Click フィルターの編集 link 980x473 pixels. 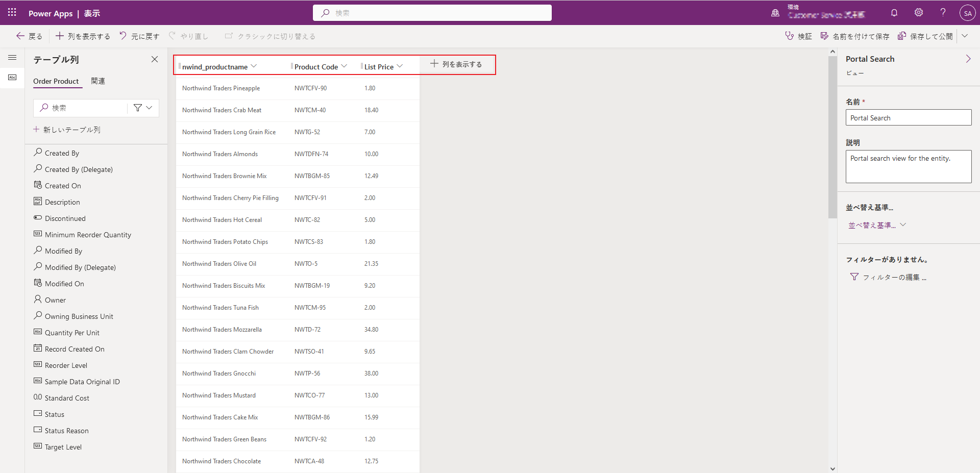[x=888, y=277]
